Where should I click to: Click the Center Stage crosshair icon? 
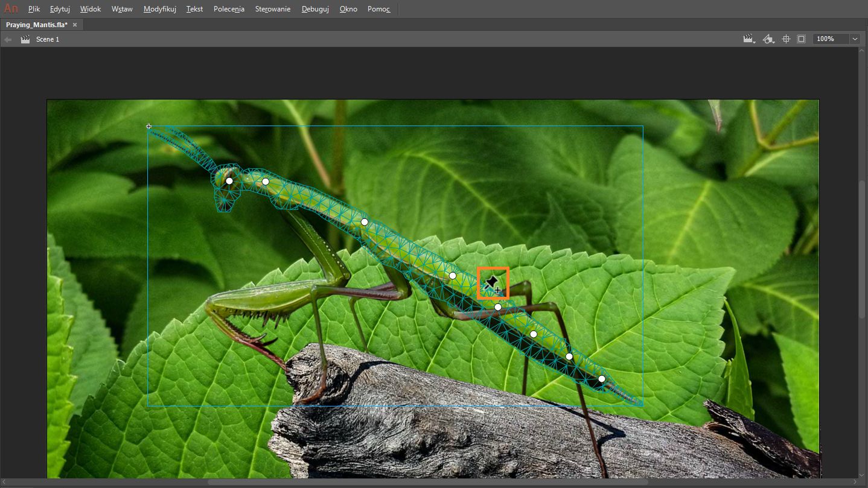[786, 39]
